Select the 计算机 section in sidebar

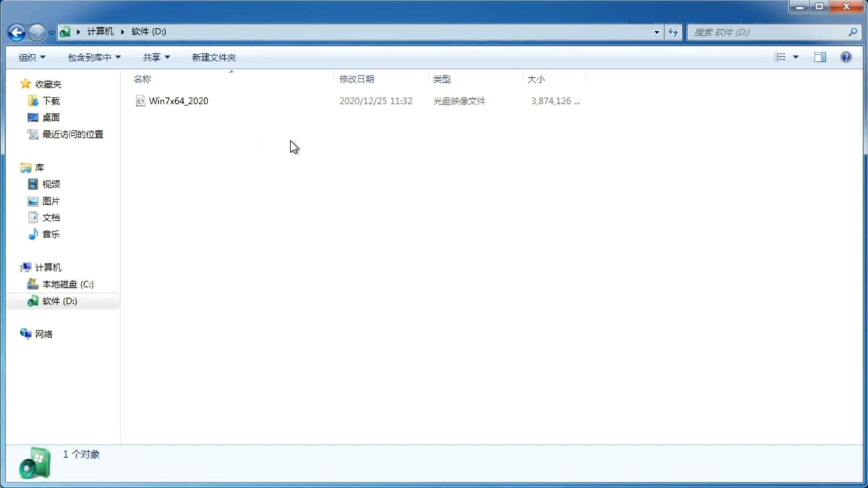(48, 267)
